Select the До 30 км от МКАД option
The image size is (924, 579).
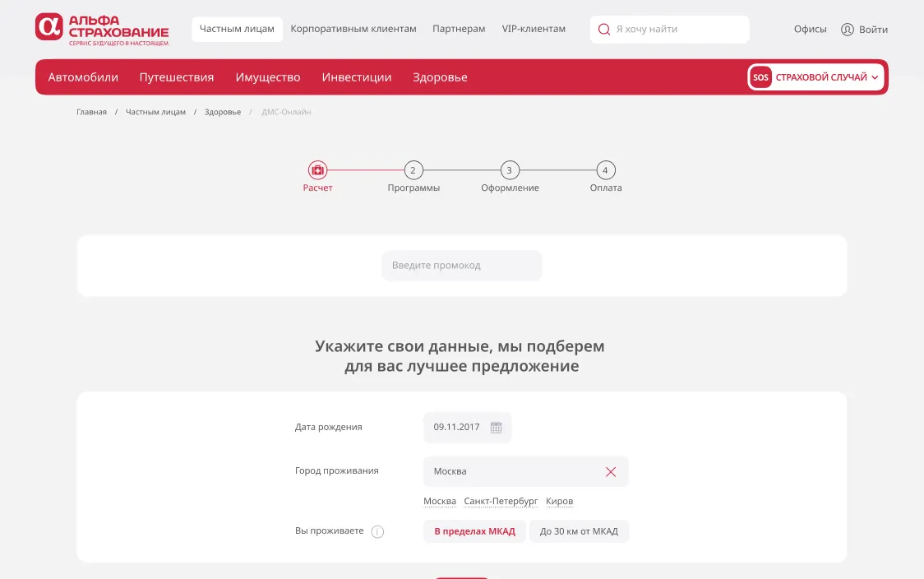click(579, 531)
